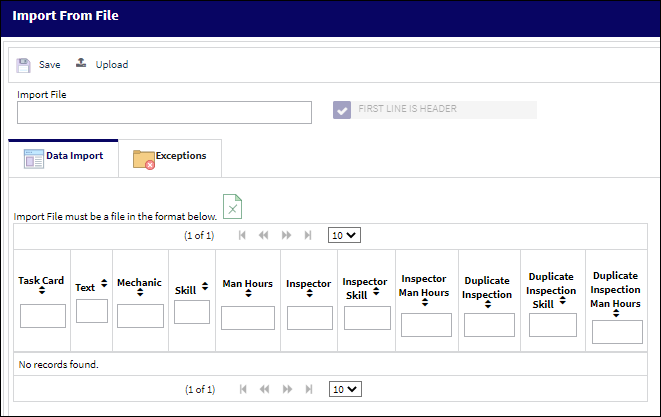
Task: Click Duplicate Inspection Skill filter box
Action: pos(553,325)
